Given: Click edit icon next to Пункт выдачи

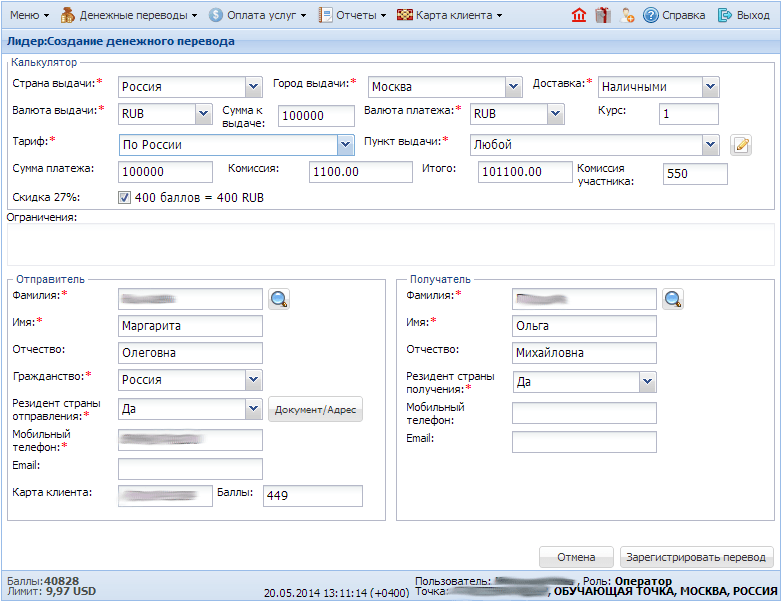Looking at the screenshot, I should 740,145.
